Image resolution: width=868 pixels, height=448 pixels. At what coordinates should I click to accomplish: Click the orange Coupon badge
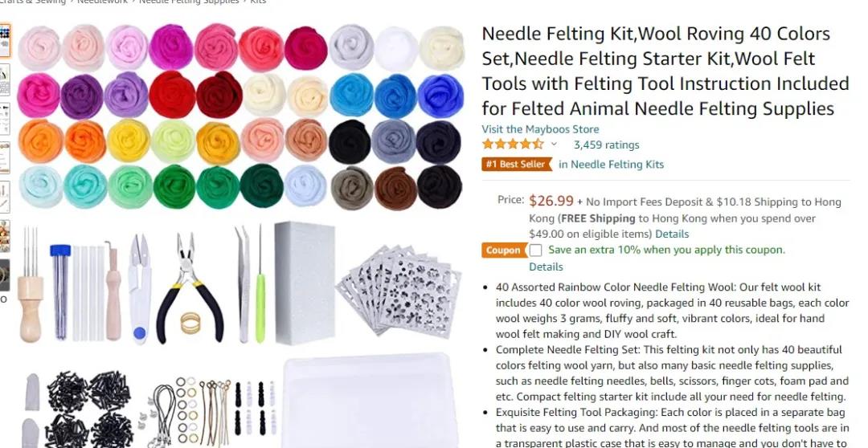[504, 250]
